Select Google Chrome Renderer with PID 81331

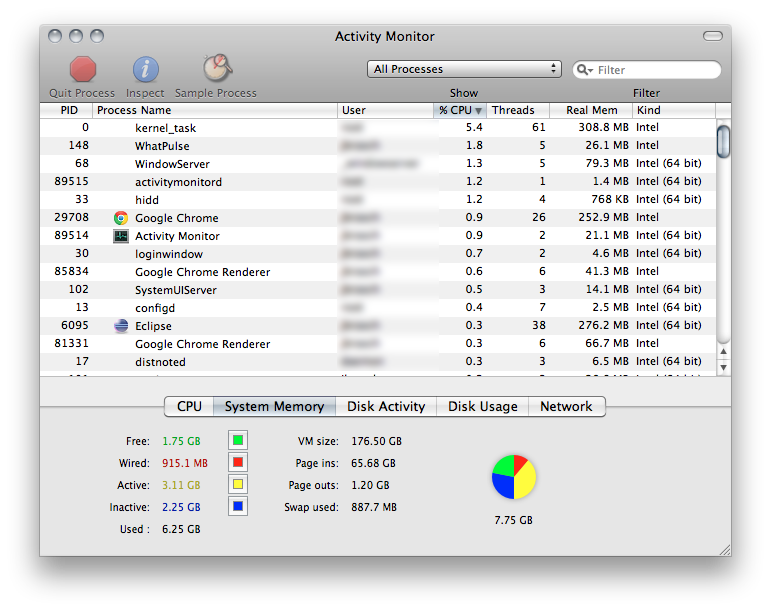click(x=378, y=344)
